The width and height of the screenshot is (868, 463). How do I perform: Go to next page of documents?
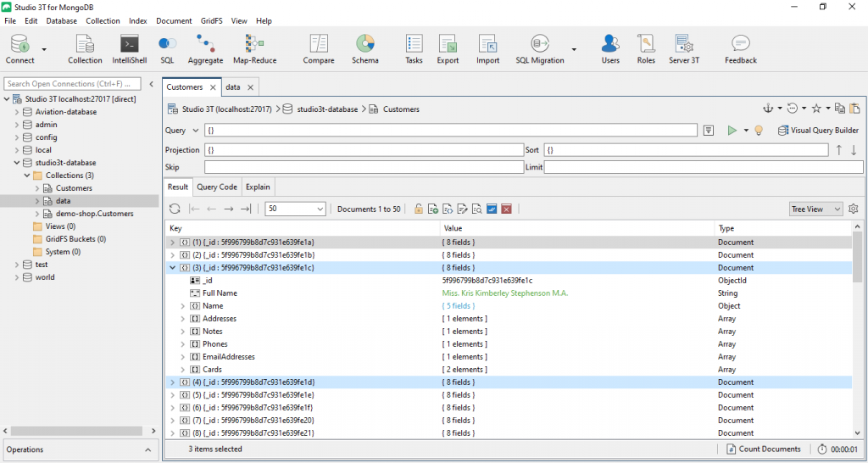point(228,209)
